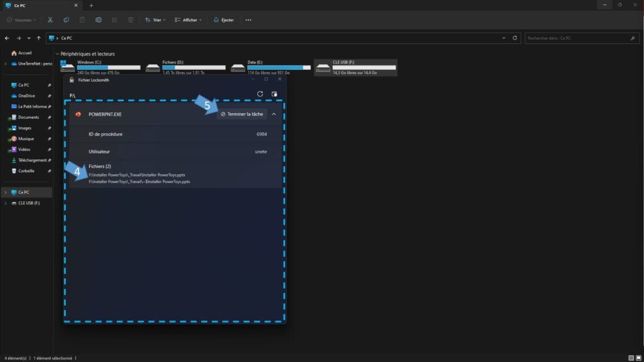This screenshot has width=644, height=362.
Task: Click the Fichiers (2) label
Action: pos(100,166)
